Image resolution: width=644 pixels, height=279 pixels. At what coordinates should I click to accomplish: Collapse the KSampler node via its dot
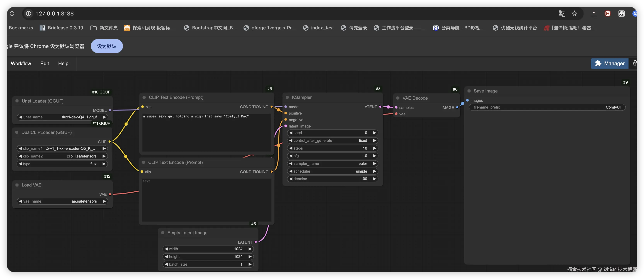(287, 97)
